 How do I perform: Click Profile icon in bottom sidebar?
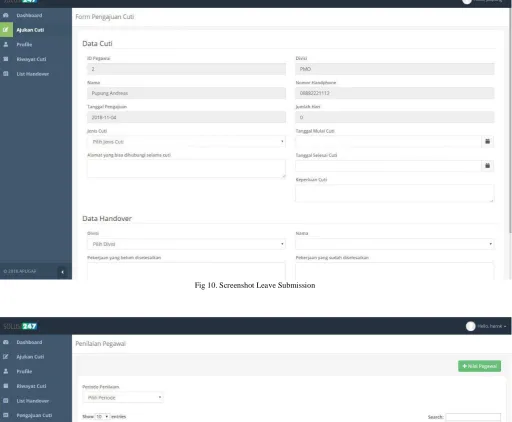point(6,371)
